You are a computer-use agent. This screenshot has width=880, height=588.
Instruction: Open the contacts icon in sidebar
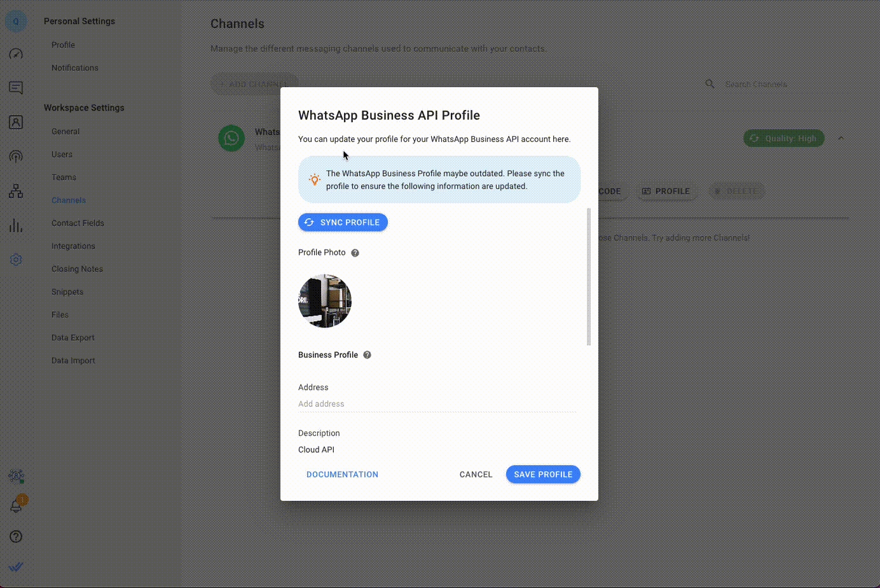point(16,122)
